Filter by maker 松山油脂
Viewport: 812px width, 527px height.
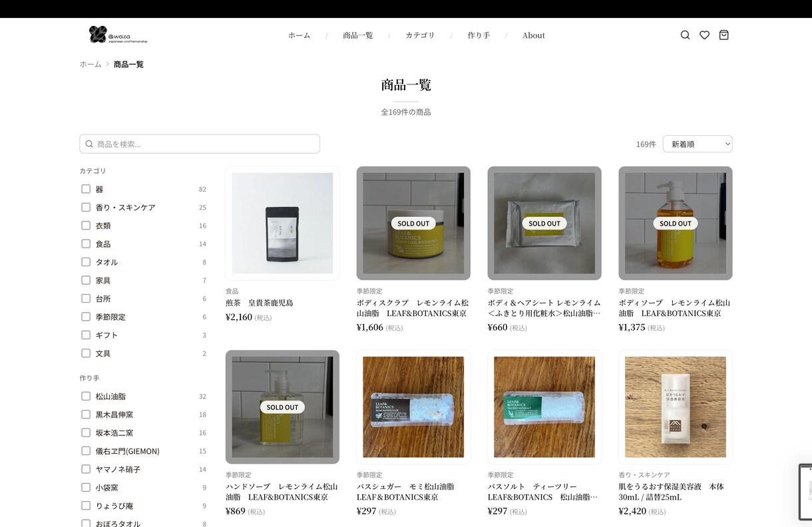[x=86, y=396]
